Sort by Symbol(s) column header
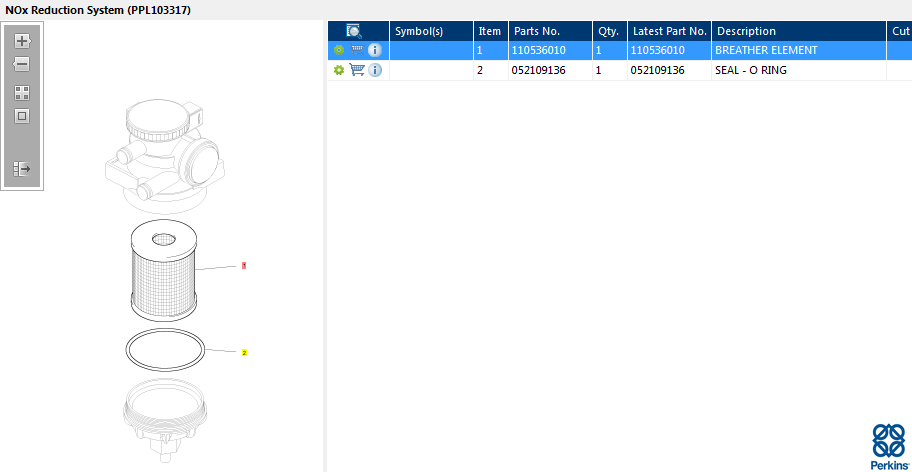The height and width of the screenshot is (472, 912). click(432, 31)
